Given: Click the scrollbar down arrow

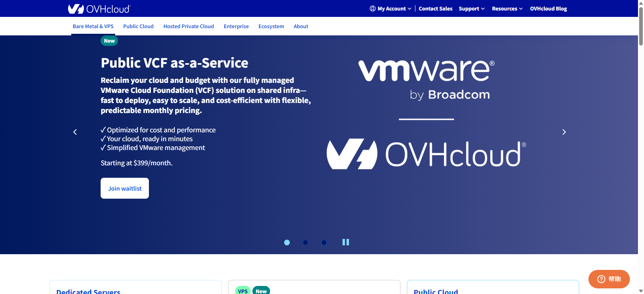Looking at the screenshot, I should [641, 291].
